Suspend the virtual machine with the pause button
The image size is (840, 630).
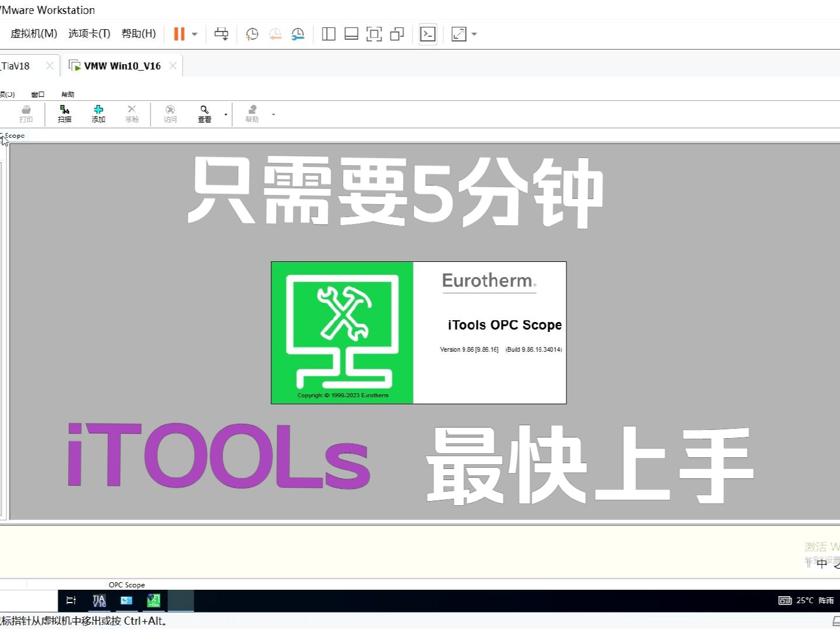coord(178,34)
